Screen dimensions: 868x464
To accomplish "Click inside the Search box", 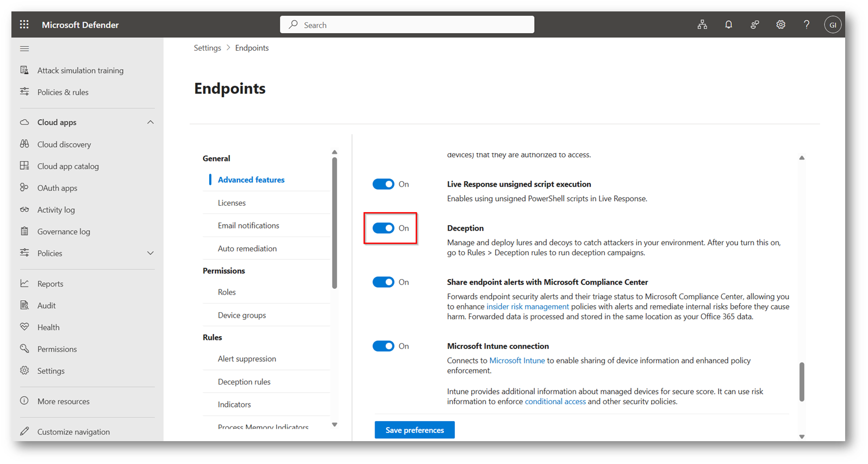I will tap(407, 24).
